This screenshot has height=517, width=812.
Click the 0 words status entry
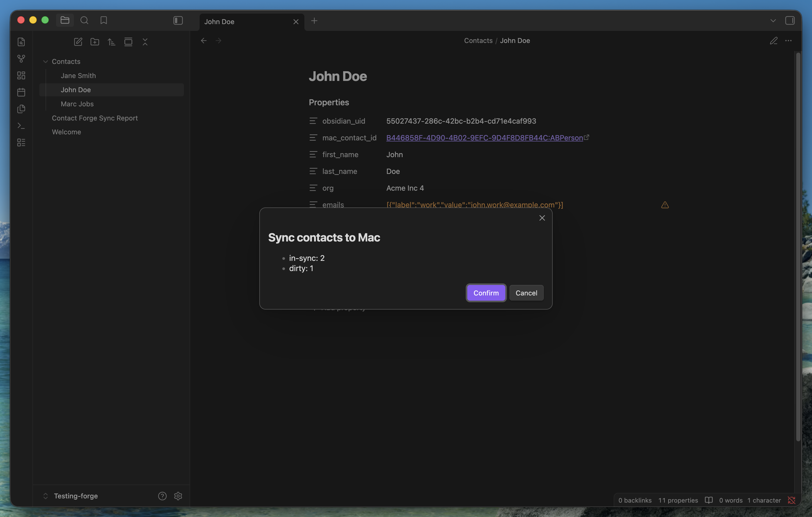tap(731, 500)
